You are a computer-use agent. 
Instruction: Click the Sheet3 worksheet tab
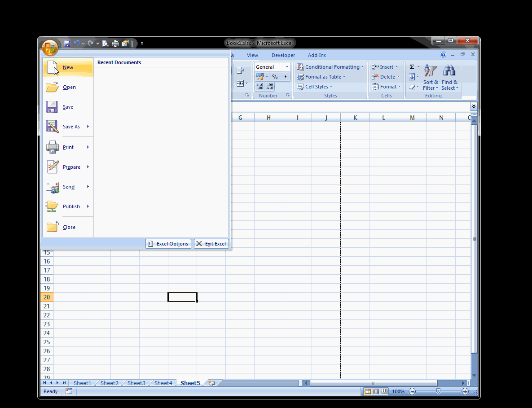point(136,383)
